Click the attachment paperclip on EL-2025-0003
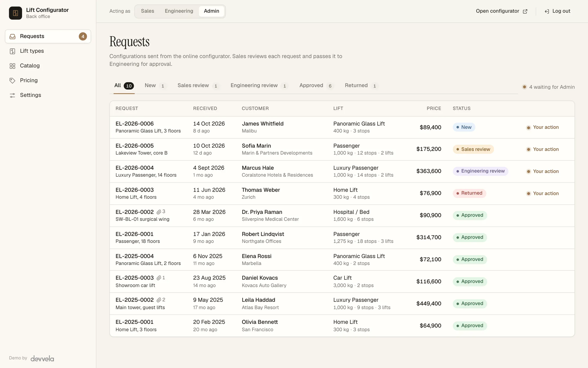This screenshot has width=588, height=368. [159, 278]
